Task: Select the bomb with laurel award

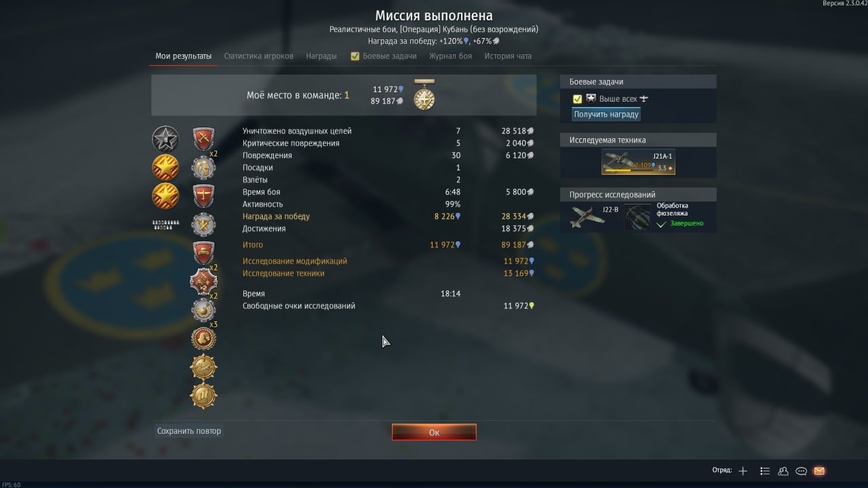Action: click(x=203, y=310)
